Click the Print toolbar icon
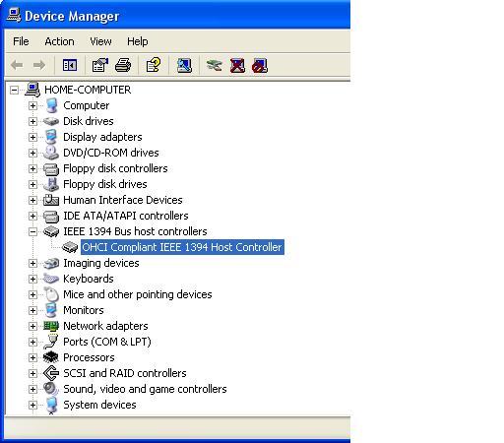The width and height of the screenshot is (504, 443). [x=123, y=65]
